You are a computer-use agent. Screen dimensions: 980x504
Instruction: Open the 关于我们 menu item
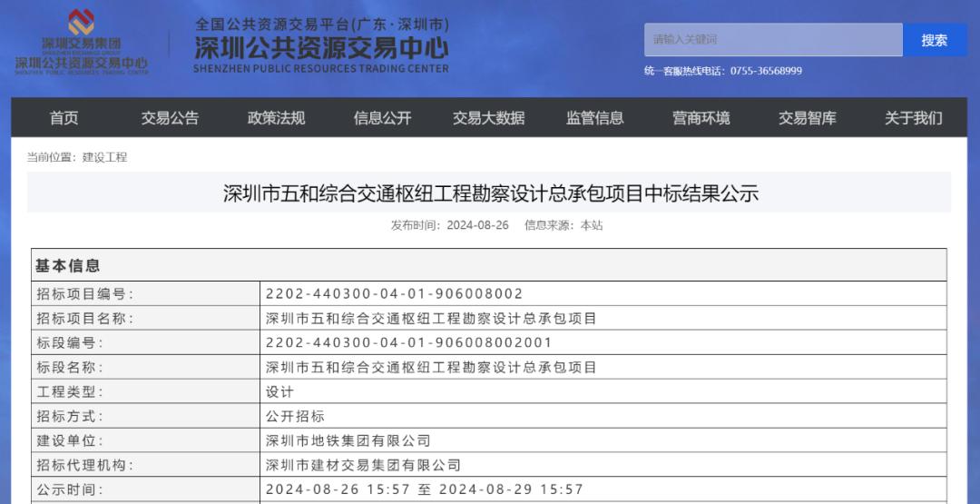pyautogui.click(x=913, y=117)
